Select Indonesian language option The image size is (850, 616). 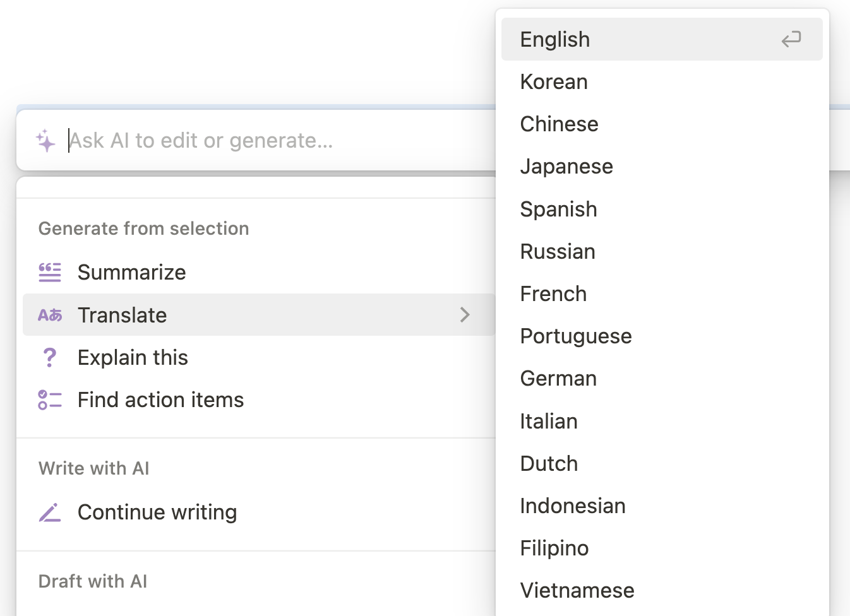click(573, 506)
